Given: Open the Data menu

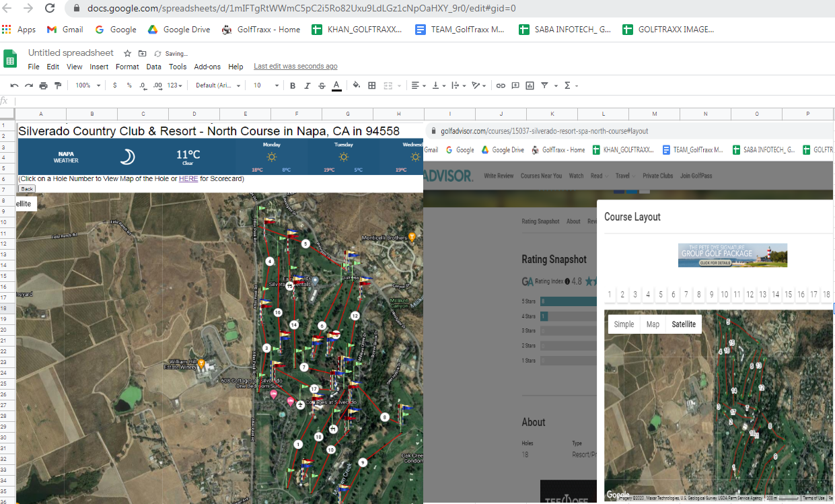Looking at the screenshot, I should click(x=154, y=67).
